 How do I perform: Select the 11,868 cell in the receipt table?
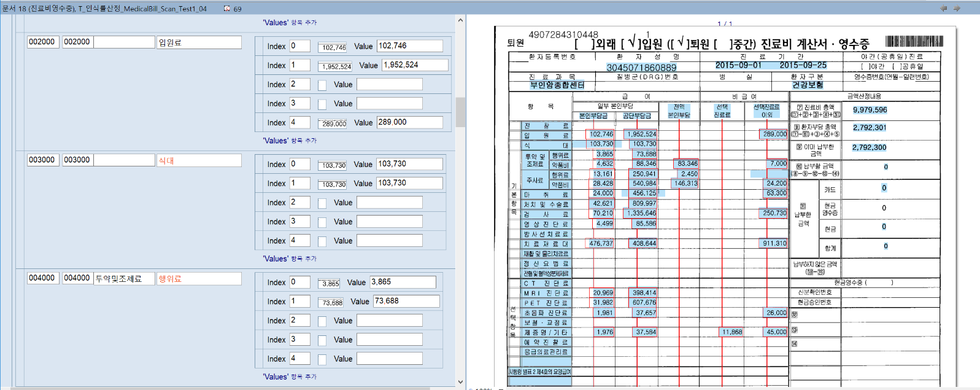731,332
